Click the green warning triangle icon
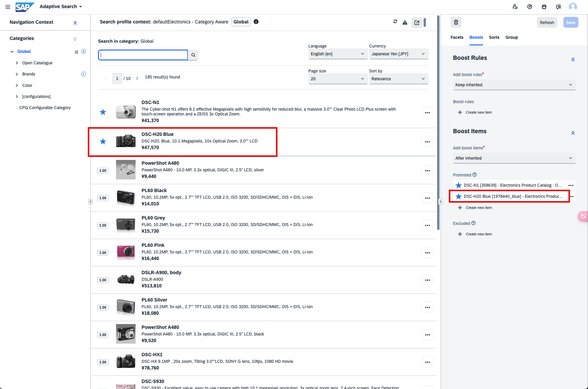Image resolution: width=588 pixels, height=389 pixels. coord(405,22)
